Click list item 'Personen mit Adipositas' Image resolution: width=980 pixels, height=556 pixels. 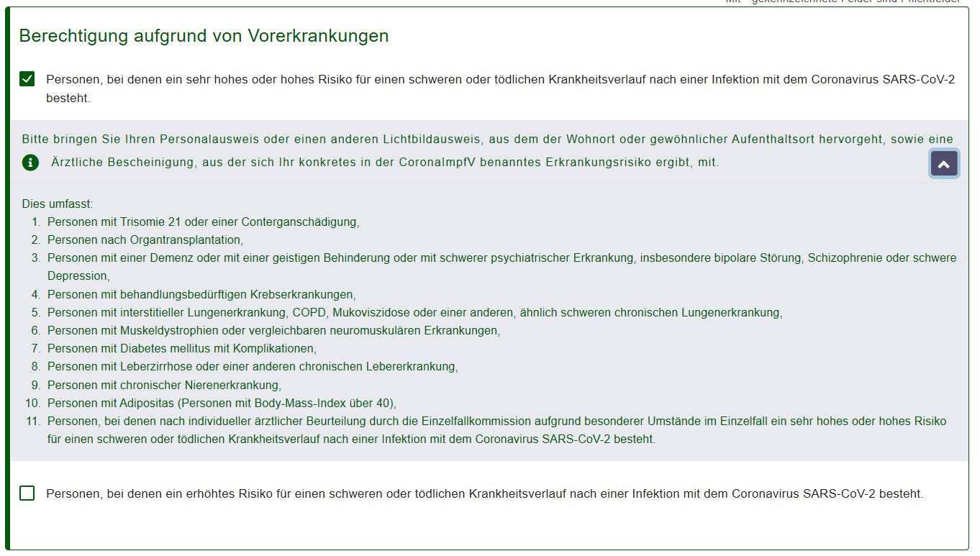222,403
